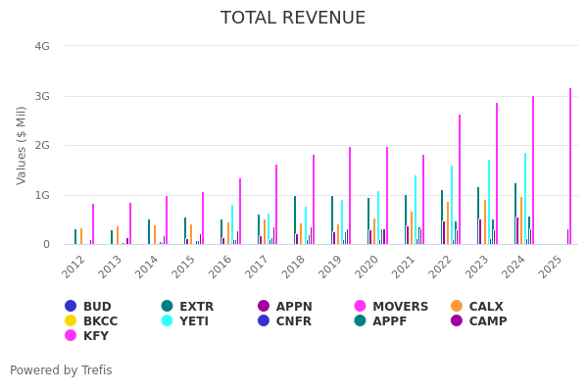Click the MOVERS legend label
Image resolution: width=588 pixels, height=392 pixels.
pos(400,307)
